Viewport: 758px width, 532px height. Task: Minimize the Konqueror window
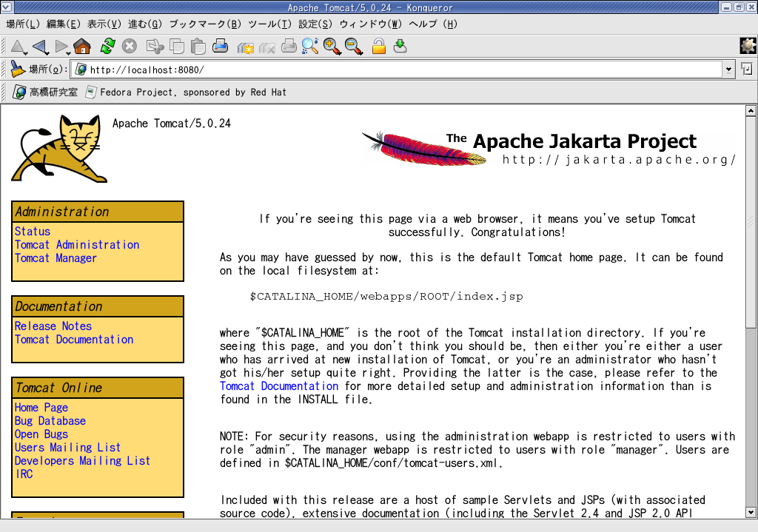click(x=726, y=7)
